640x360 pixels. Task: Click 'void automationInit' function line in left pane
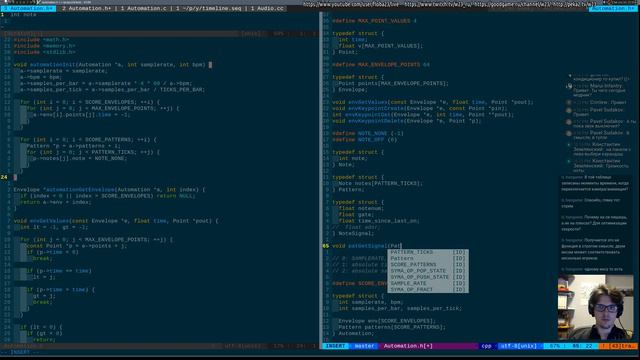coord(109,64)
